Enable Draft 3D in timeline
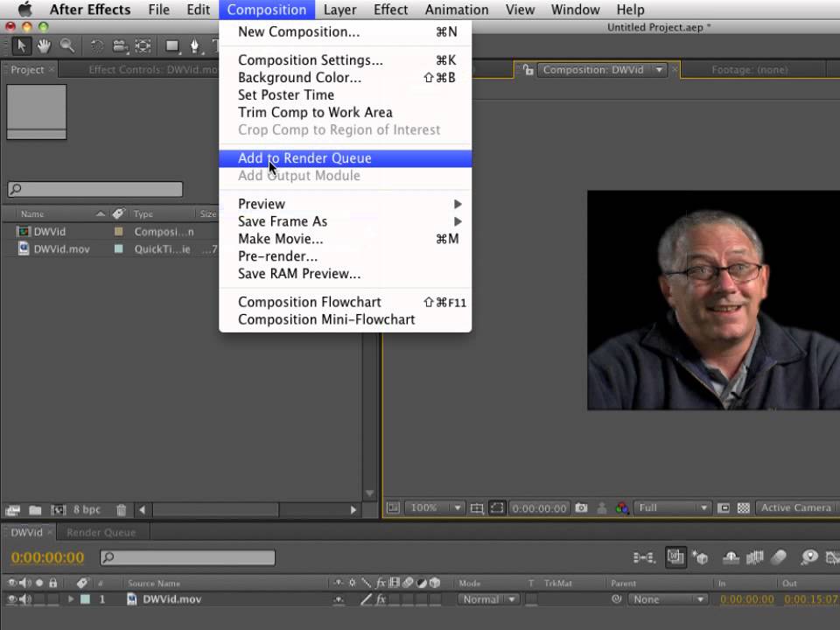The image size is (840, 630). (x=700, y=557)
